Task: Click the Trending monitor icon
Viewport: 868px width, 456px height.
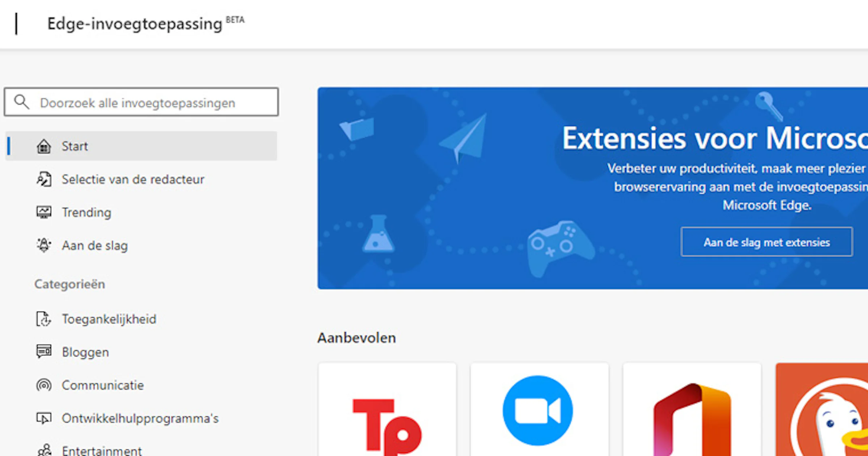Action: pyautogui.click(x=44, y=212)
